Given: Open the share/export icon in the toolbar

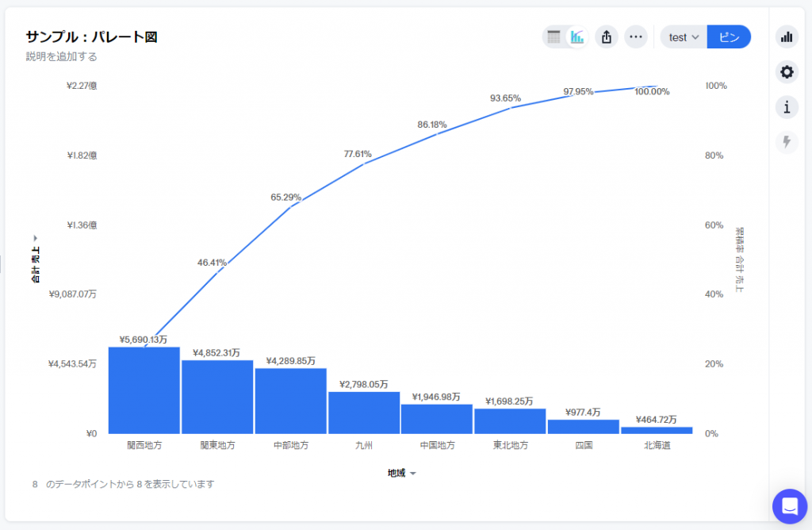Looking at the screenshot, I should point(607,36).
